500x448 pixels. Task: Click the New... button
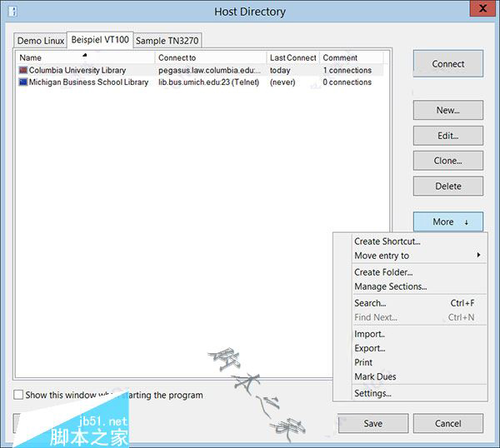click(447, 110)
